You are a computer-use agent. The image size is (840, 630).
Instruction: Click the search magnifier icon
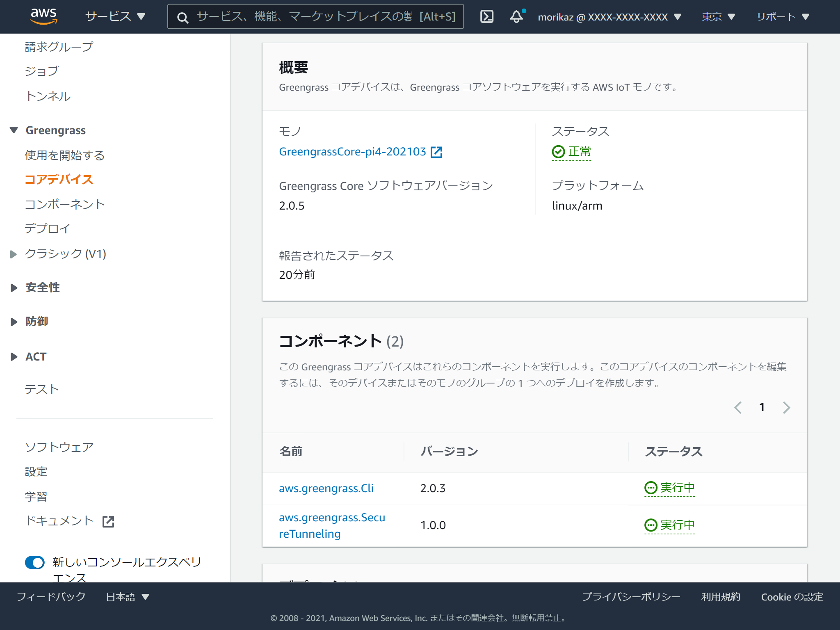pos(183,17)
